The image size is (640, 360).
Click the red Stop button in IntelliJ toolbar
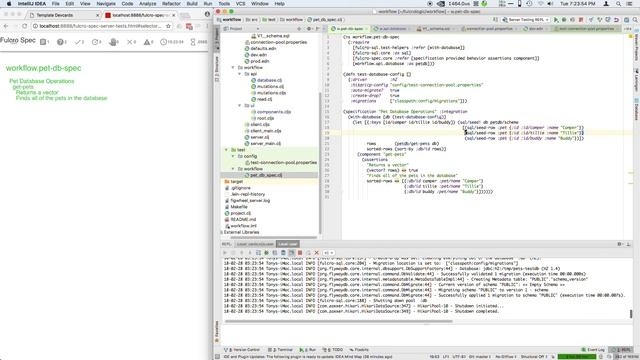581,20
